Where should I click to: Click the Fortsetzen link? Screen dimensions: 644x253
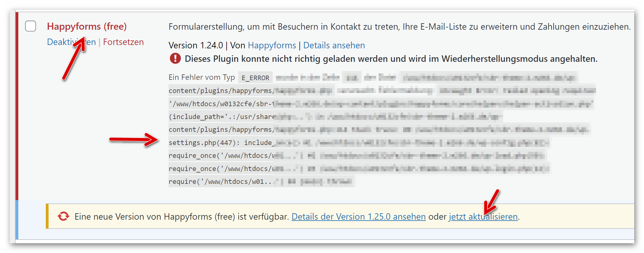(123, 42)
